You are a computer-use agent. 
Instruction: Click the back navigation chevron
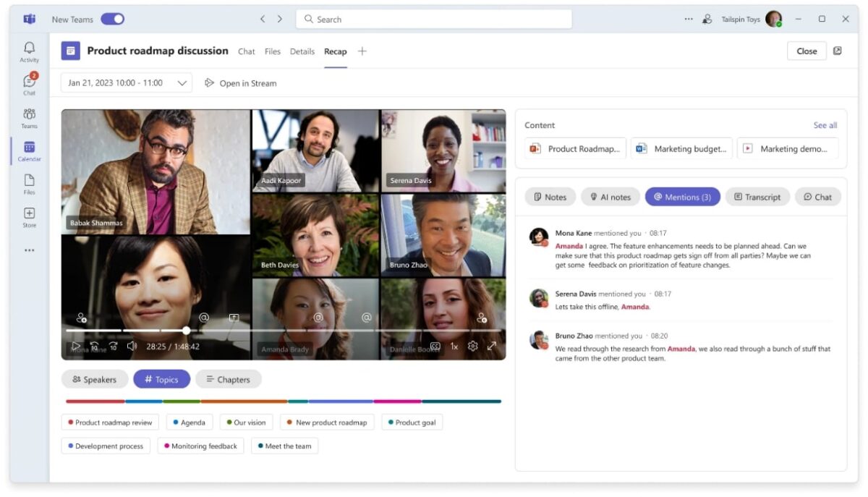point(263,19)
